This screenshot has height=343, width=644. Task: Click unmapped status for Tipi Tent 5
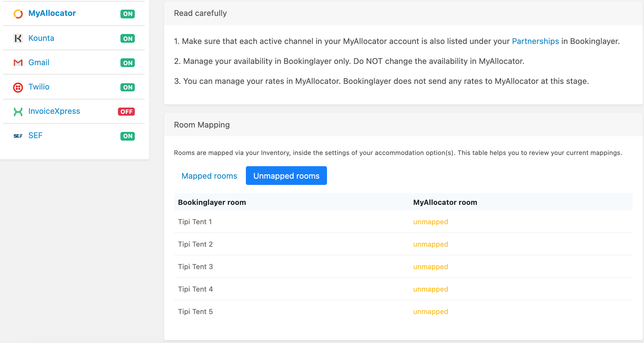tap(431, 312)
